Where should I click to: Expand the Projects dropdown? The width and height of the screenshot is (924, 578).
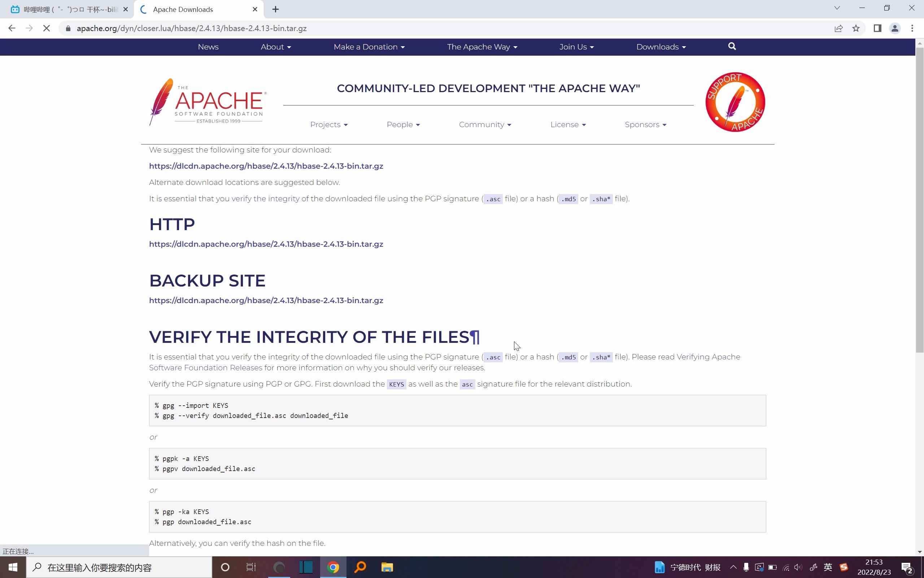click(x=329, y=125)
